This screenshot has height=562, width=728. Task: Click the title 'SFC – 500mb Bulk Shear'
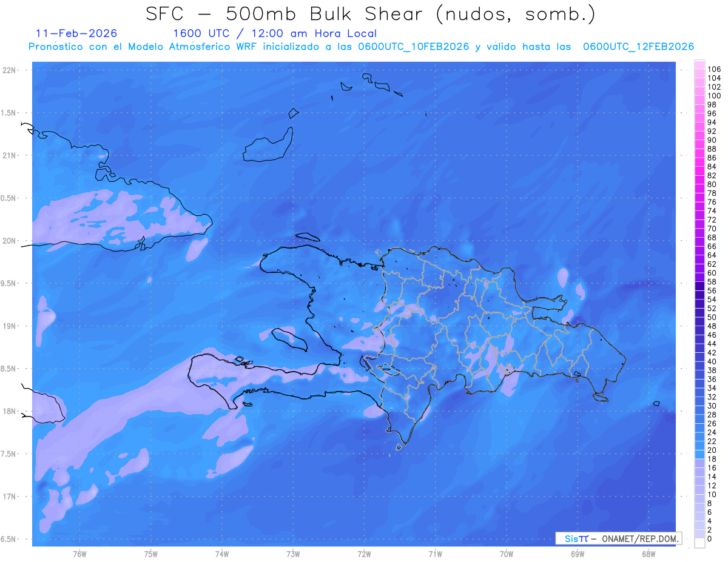point(288,14)
